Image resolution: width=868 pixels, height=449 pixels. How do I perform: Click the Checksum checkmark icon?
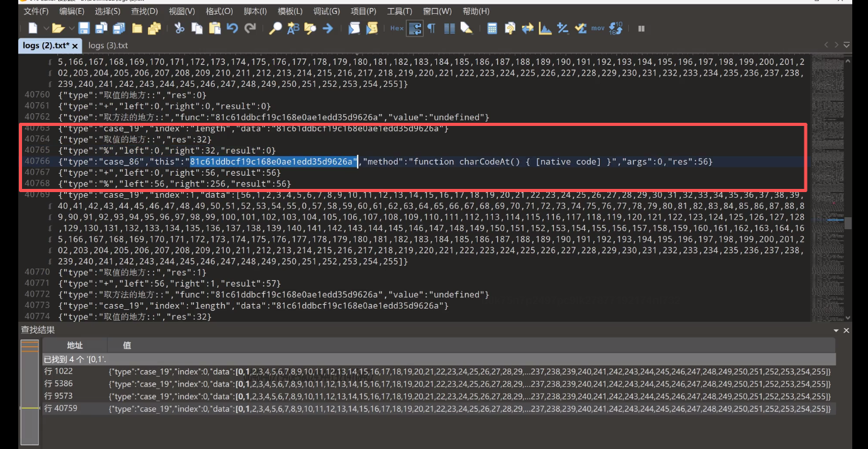[x=580, y=28]
